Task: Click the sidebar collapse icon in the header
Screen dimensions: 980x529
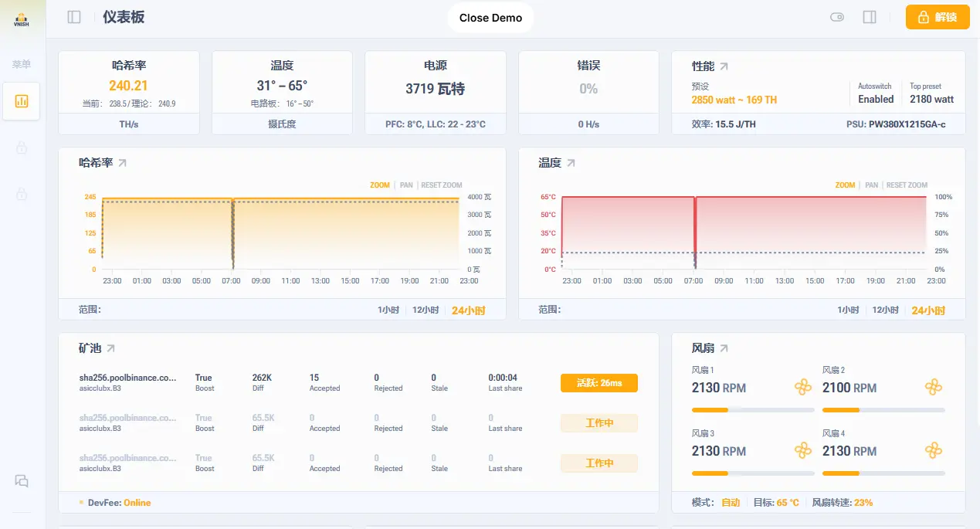Action: tap(73, 17)
